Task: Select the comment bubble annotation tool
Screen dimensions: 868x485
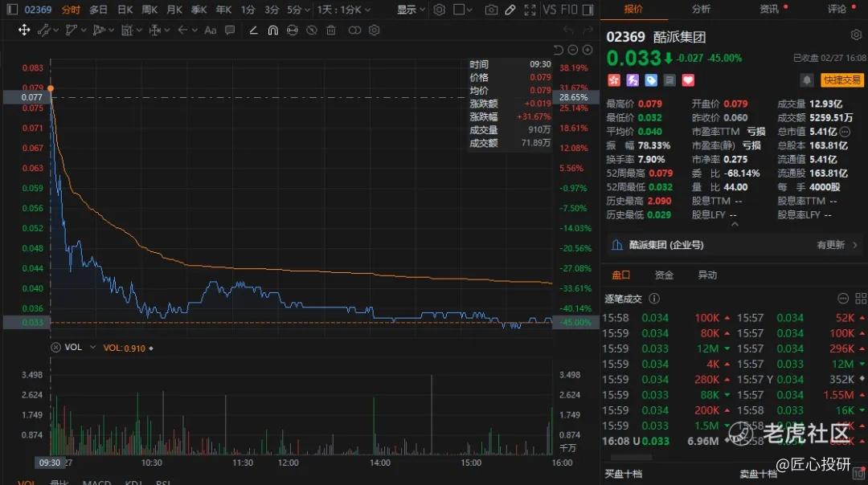Action: (x=230, y=30)
